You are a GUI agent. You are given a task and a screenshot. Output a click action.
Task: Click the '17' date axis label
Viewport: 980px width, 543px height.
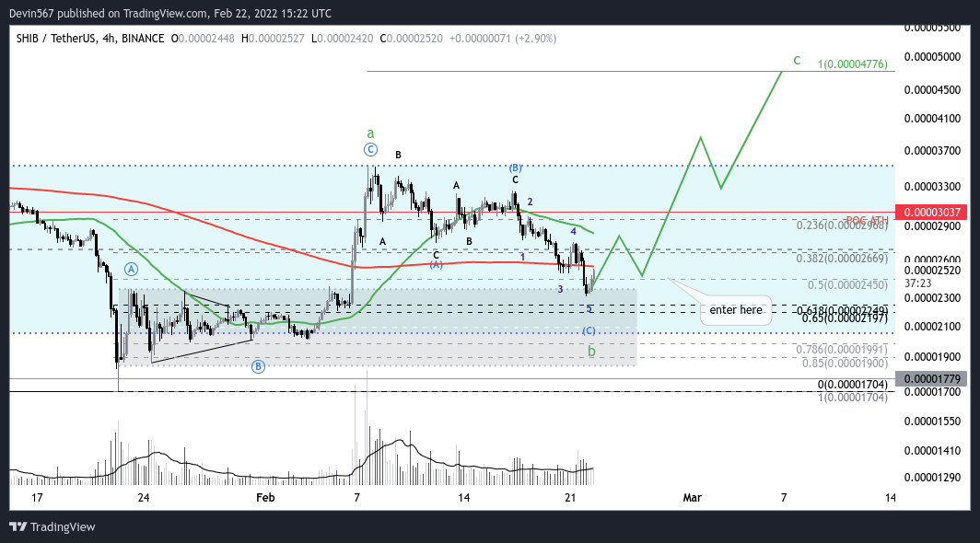[37, 497]
